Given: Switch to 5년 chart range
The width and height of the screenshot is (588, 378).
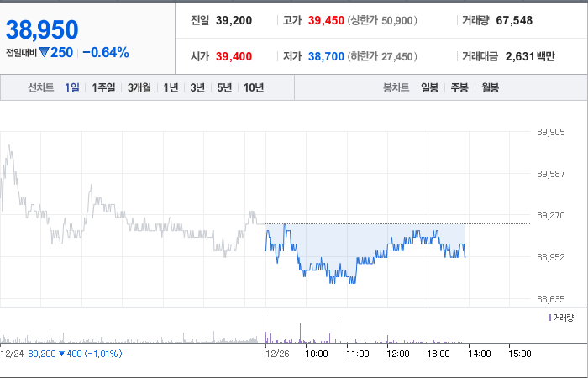Looking at the screenshot, I should point(224,87).
